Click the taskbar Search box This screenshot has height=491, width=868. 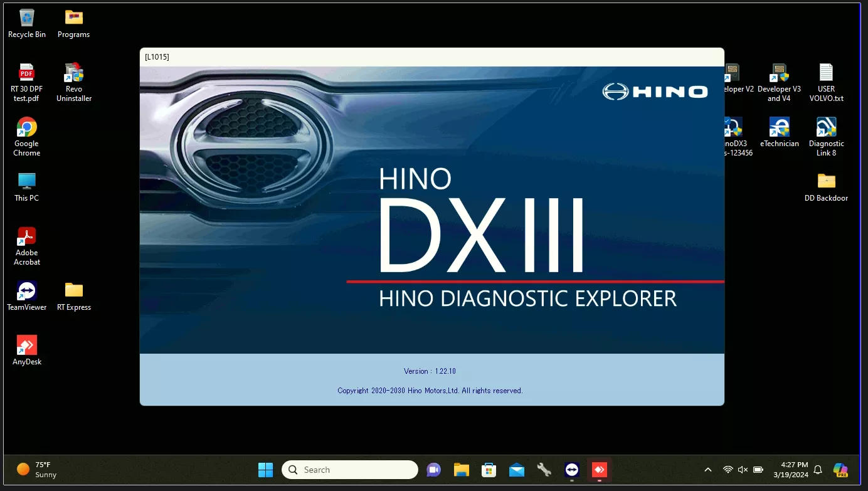(350, 470)
